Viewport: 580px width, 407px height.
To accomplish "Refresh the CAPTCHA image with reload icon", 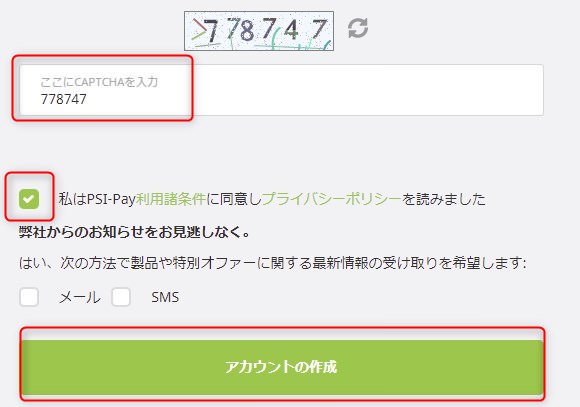I will (x=358, y=28).
